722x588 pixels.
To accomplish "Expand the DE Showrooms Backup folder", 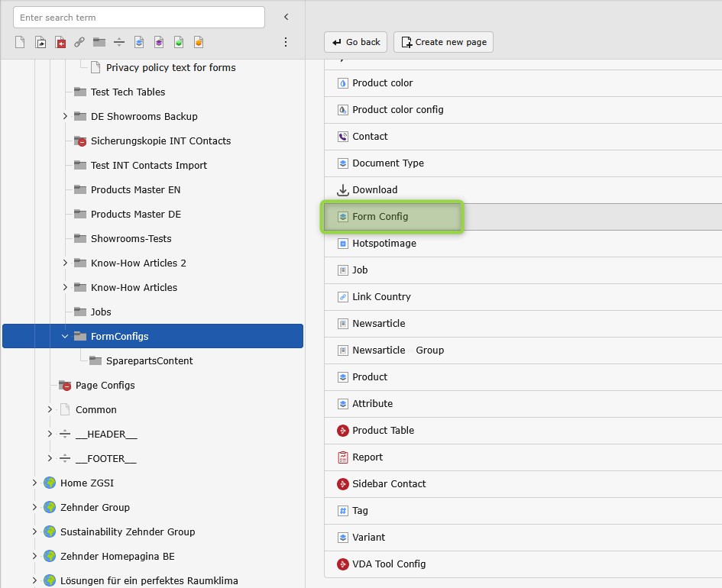I will coord(65,116).
